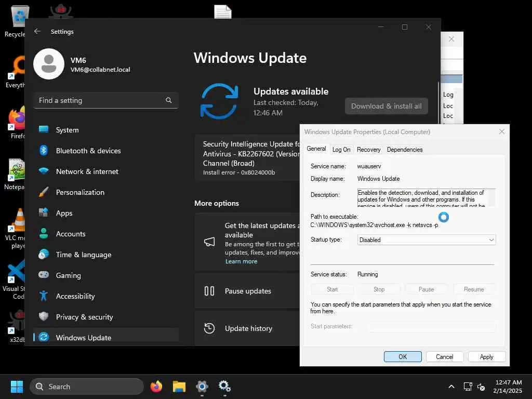
Task: Open Accessibility settings
Action: click(x=106, y=296)
